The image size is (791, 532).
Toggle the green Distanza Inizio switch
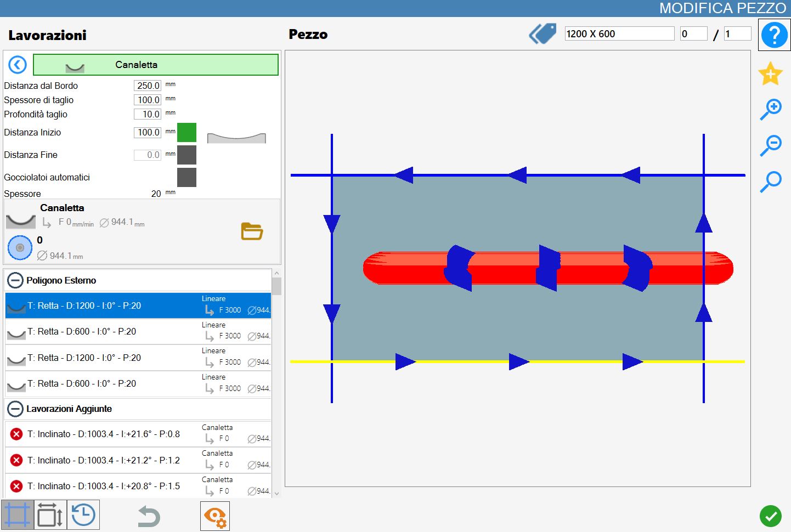click(x=187, y=133)
